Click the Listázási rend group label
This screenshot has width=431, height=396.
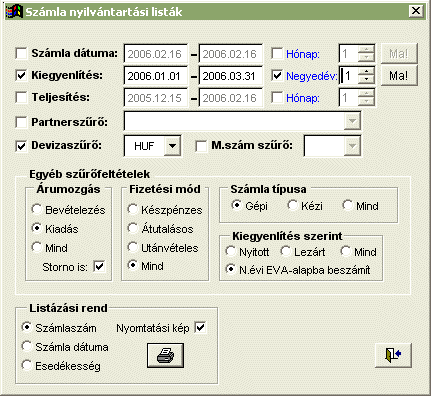point(68,308)
